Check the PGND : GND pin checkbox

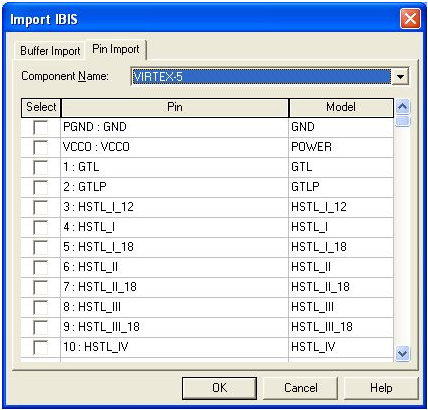point(41,127)
